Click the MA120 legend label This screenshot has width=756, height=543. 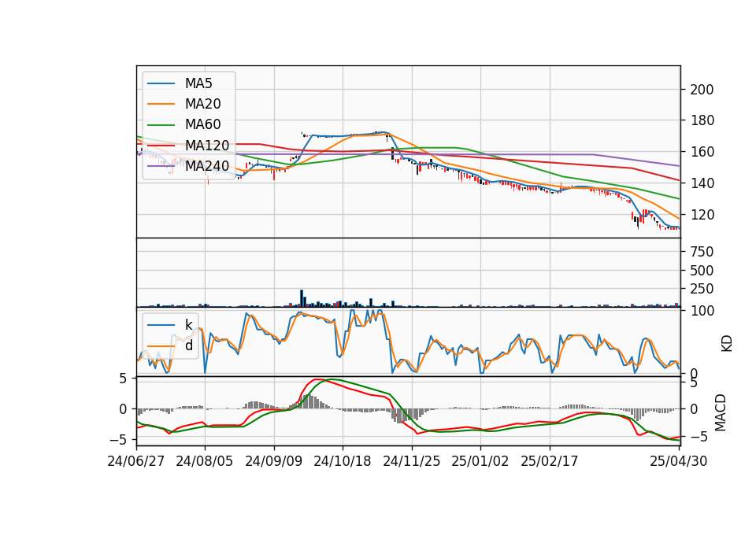[207, 146]
